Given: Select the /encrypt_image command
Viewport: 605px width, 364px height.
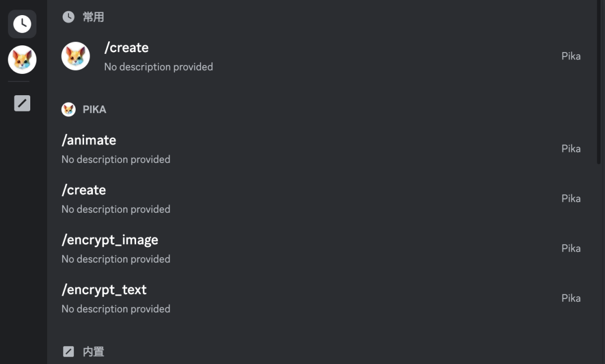Looking at the screenshot, I should point(110,240).
